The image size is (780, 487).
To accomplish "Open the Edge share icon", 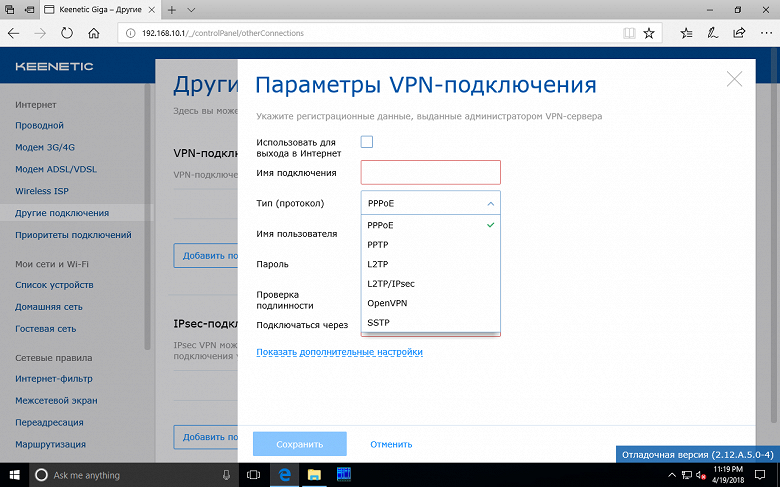I will (x=739, y=33).
